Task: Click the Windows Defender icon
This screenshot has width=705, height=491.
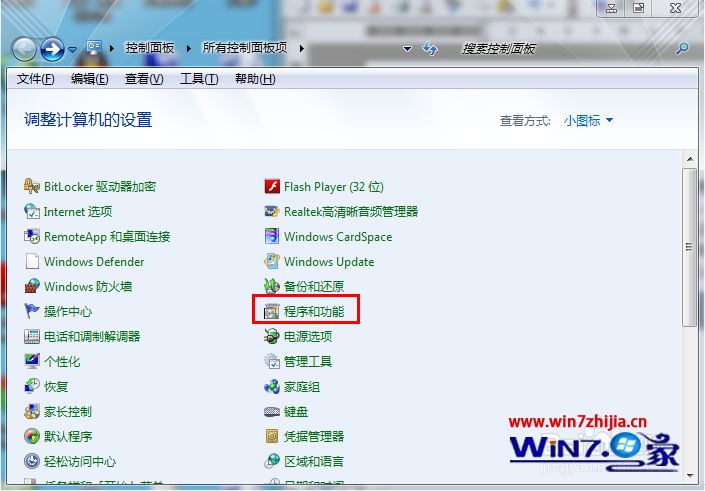Action: [32, 261]
